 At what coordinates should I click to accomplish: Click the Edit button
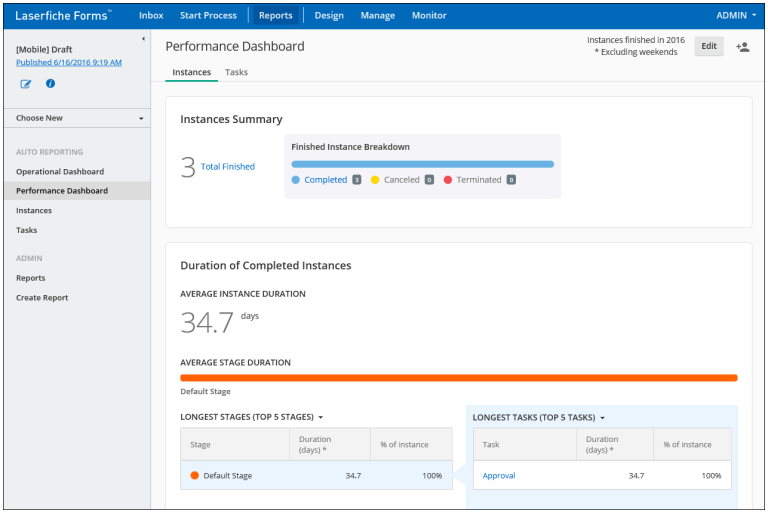[x=709, y=46]
